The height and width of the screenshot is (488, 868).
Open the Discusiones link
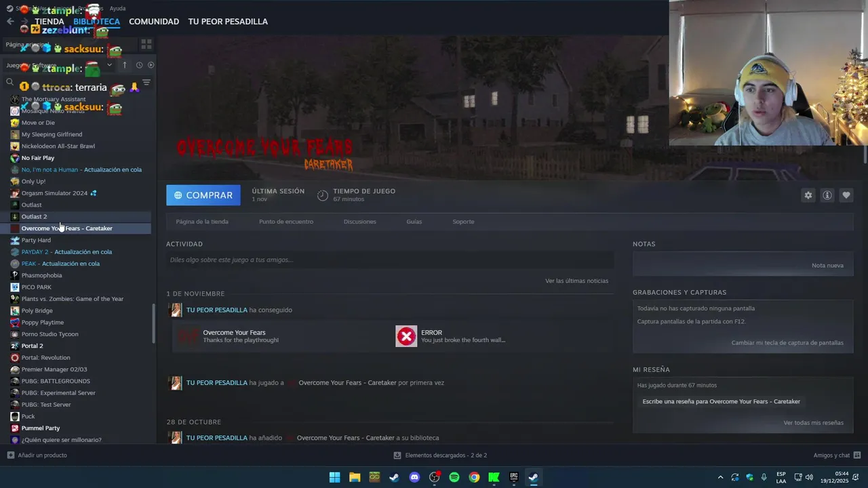pyautogui.click(x=359, y=222)
